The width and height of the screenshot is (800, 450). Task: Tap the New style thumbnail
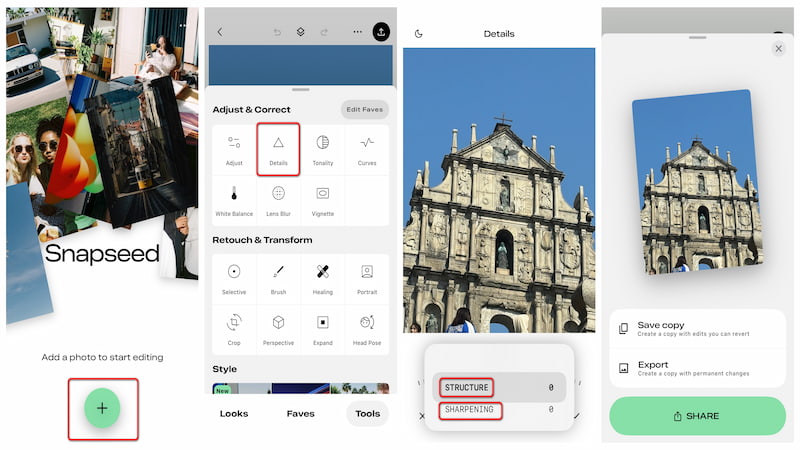pyautogui.click(x=242, y=388)
